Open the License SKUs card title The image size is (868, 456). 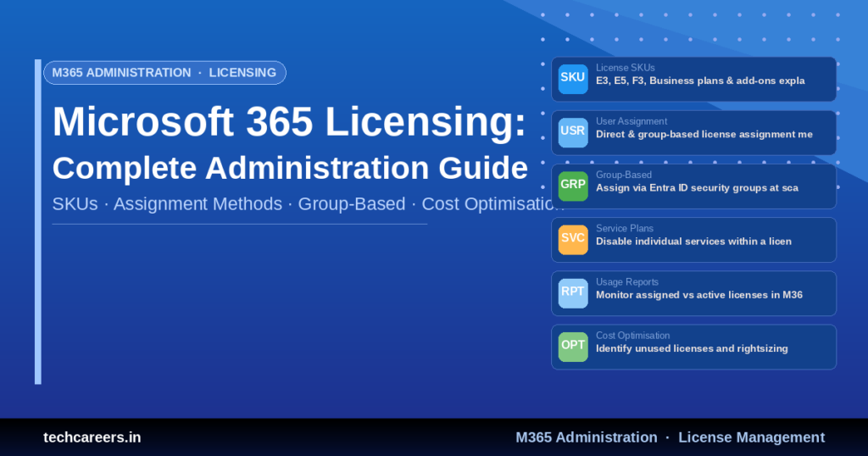click(625, 68)
